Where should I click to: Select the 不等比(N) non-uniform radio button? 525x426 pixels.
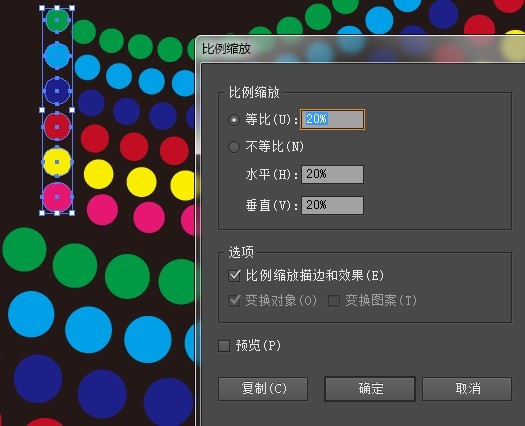(x=234, y=147)
